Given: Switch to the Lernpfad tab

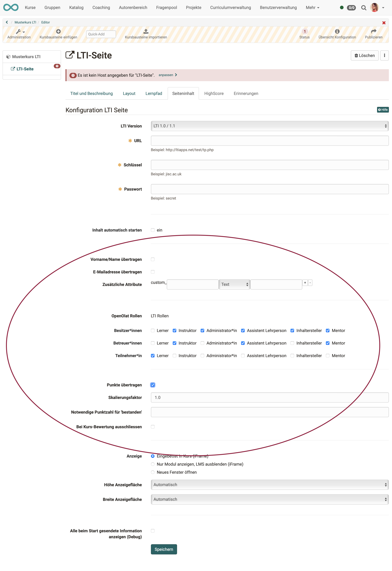Looking at the screenshot, I should (x=153, y=93).
